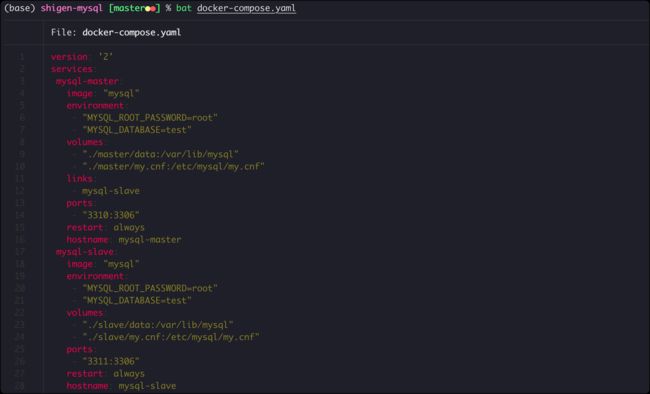Click the shigen-mysql directory name in the prompt
Screen dimensions: 650x394
click(x=71, y=8)
